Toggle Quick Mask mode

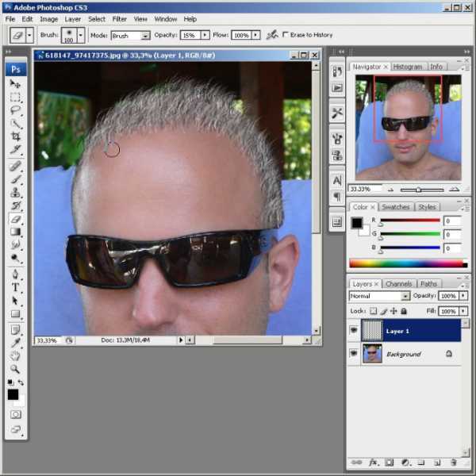click(16, 415)
